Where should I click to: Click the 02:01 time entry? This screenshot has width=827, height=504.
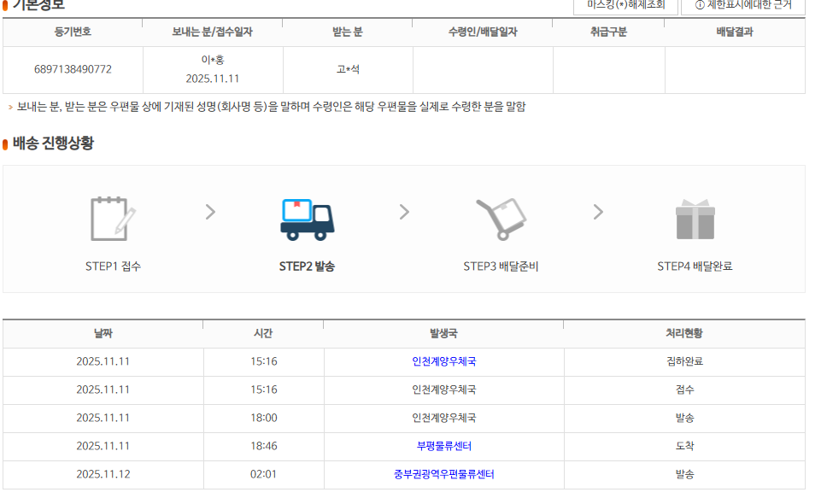[263, 474]
